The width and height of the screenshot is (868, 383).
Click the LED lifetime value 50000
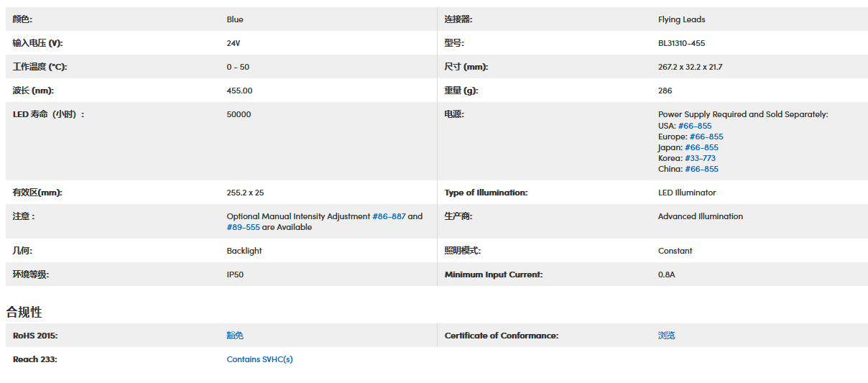[239, 114]
